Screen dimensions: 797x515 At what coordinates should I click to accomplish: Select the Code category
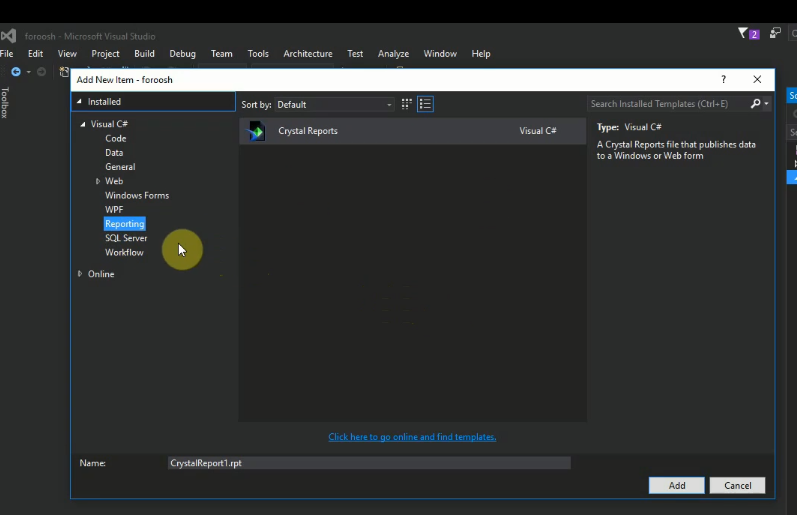tap(116, 138)
